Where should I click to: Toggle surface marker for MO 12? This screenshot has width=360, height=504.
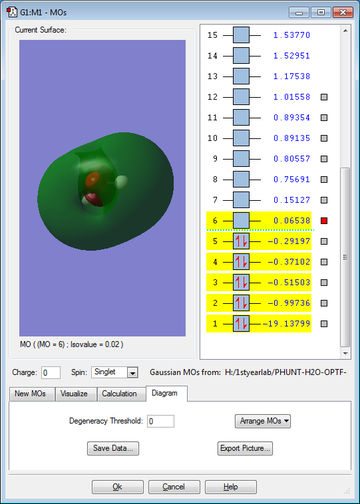click(x=324, y=97)
